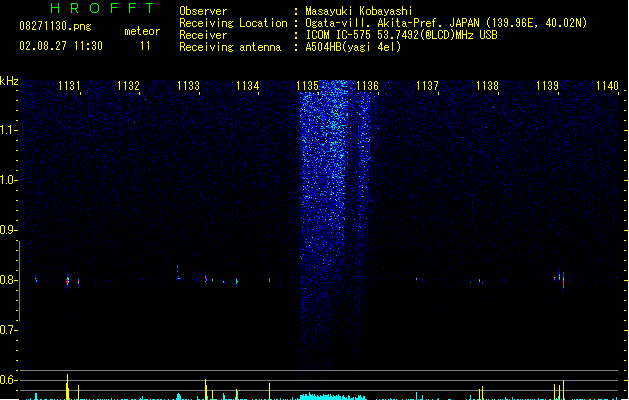Click the 1.0 kHz axis label
Viewport: 629px width, 400px height.
tap(8, 180)
